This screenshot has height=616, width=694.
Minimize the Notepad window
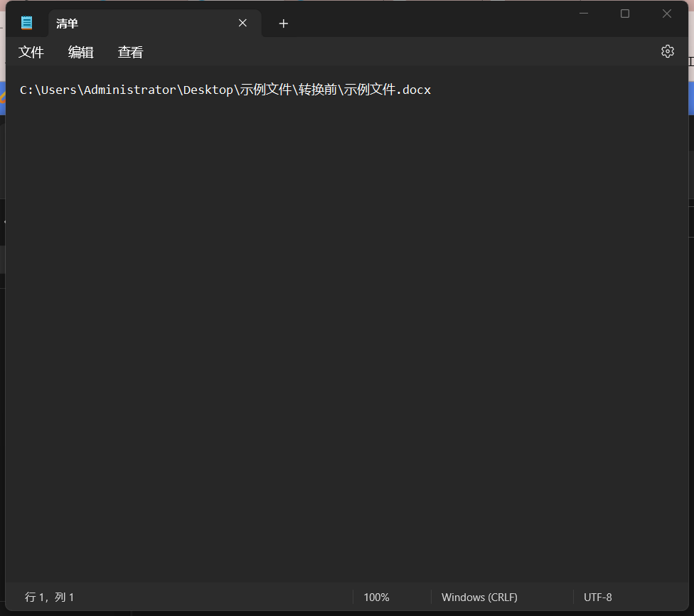tap(584, 13)
